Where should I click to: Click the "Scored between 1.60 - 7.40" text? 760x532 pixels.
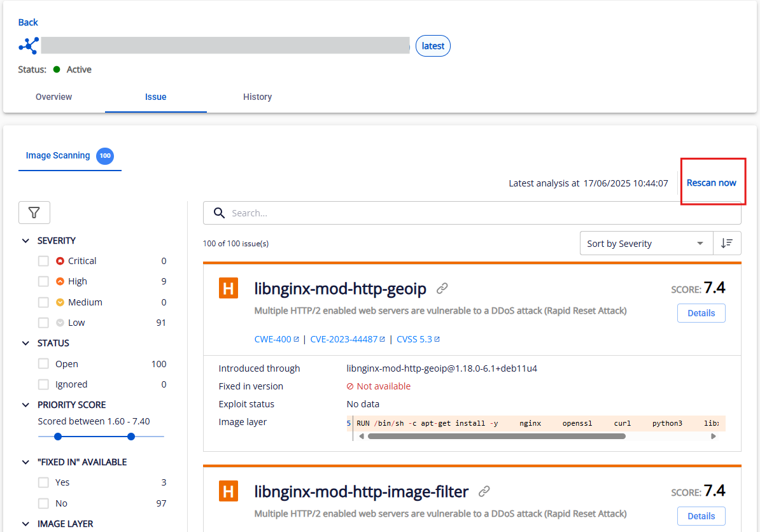point(94,421)
